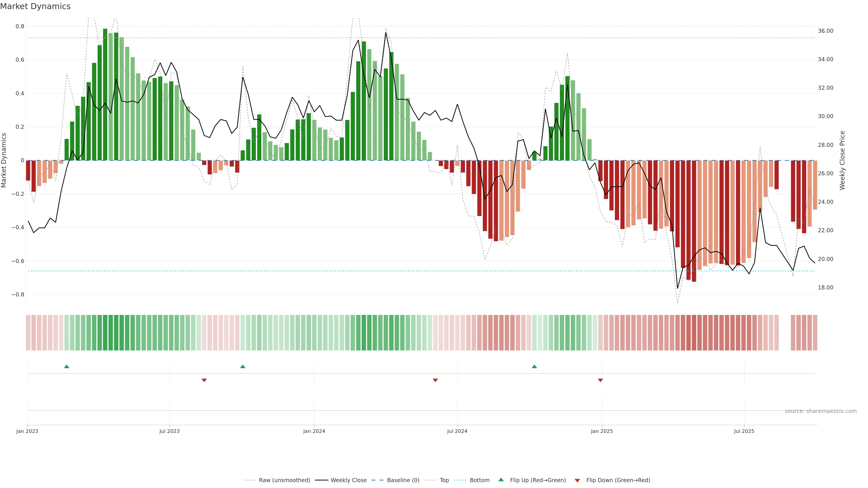The image size is (868, 488).
Task: Click the Jan 2025 x-axis label
Action: coord(602,431)
